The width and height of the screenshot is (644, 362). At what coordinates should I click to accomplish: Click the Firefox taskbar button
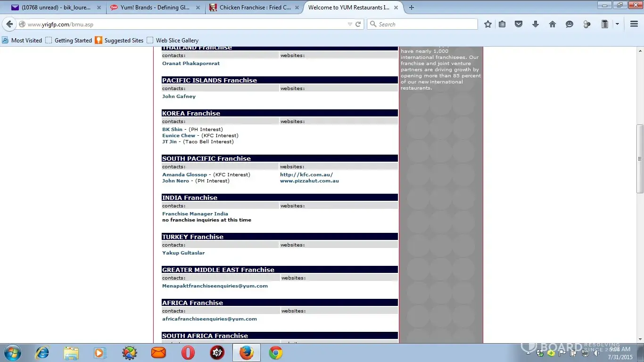click(247, 353)
